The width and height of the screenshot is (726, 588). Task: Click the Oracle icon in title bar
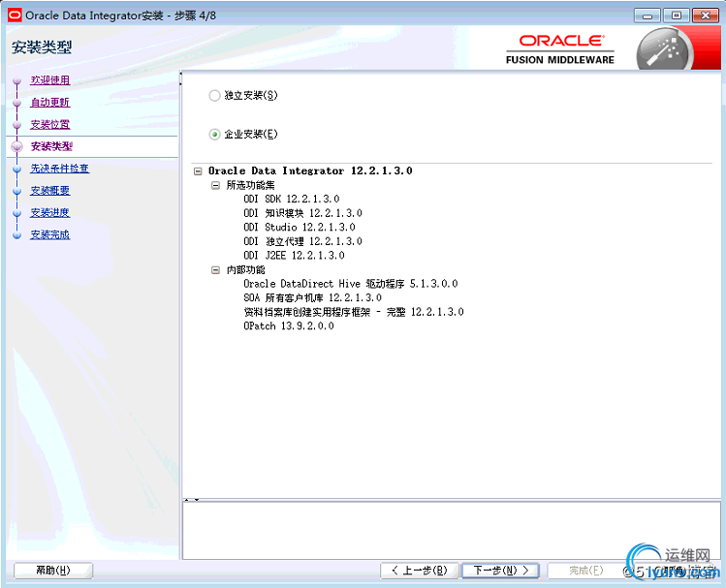(15, 15)
